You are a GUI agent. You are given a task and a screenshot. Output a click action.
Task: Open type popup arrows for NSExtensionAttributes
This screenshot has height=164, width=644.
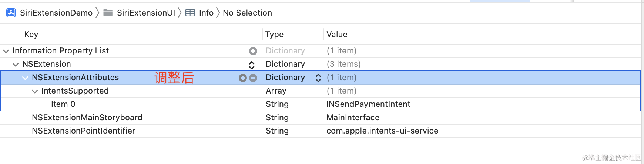click(x=318, y=78)
